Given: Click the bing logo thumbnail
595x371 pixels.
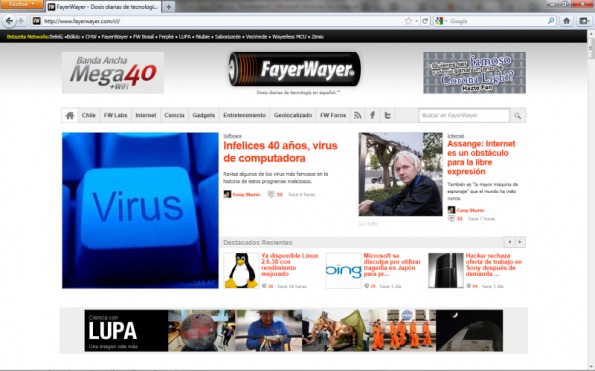Looking at the screenshot, I should [343, 270].
